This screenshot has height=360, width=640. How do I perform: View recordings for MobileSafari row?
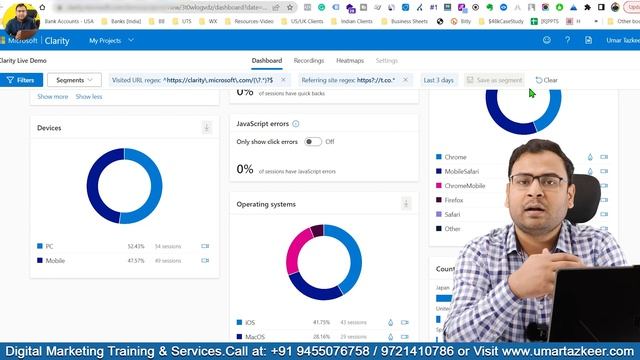pyautogui.click(x=604, y=171)
